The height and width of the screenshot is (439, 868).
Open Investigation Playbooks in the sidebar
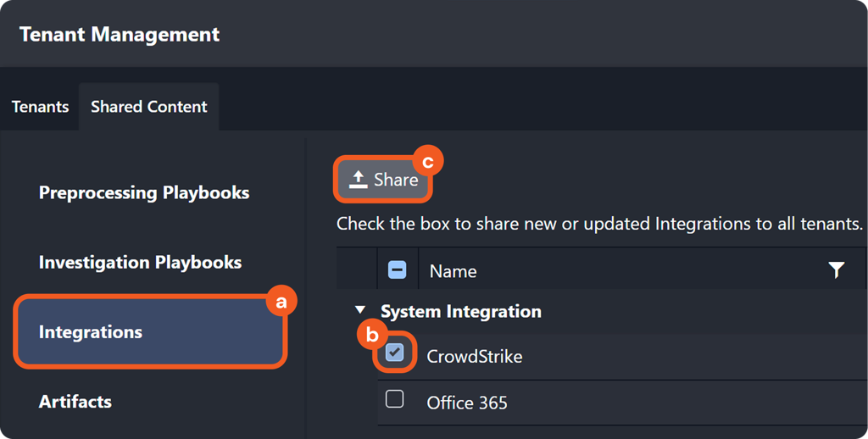tap(140, 263)
